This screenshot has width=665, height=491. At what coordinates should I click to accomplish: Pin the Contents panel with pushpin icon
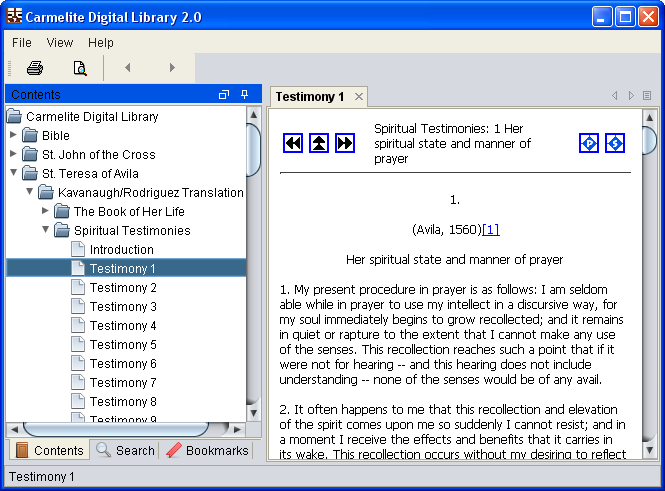point(245,95)
